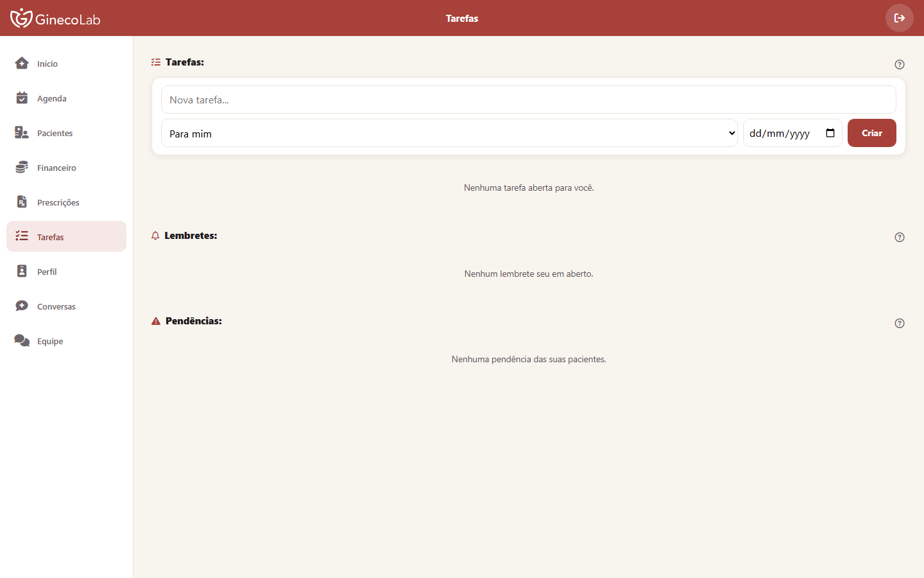Go to Conversas
The image size is (924, 578).
click(x=67, y=306)
